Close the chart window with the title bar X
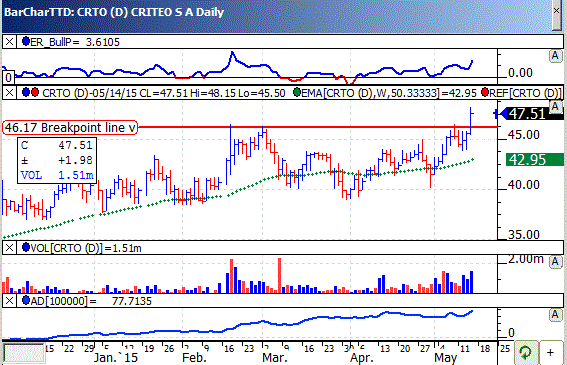 [557, 11]
